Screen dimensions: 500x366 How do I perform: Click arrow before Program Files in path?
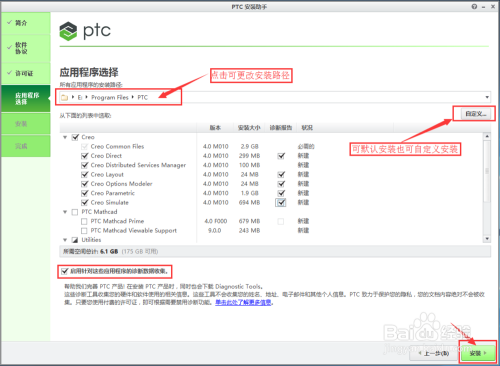[86, 97]
